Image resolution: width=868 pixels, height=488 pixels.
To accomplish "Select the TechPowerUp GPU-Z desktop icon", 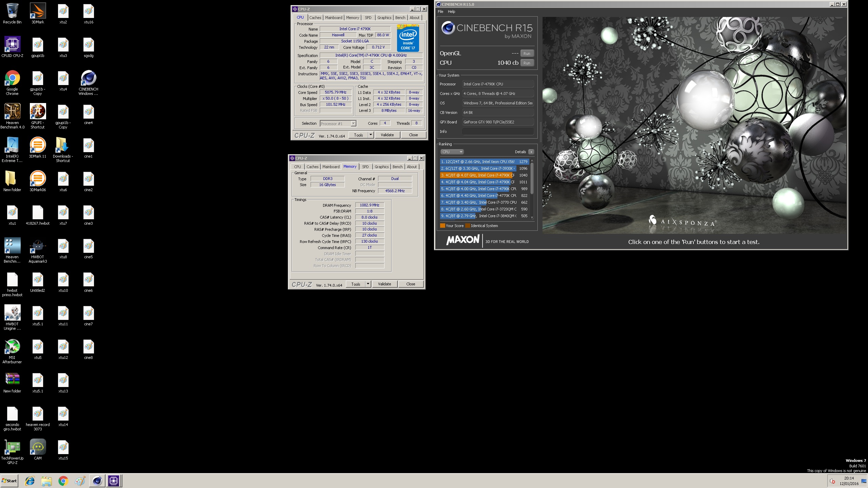I will point(12,452).
